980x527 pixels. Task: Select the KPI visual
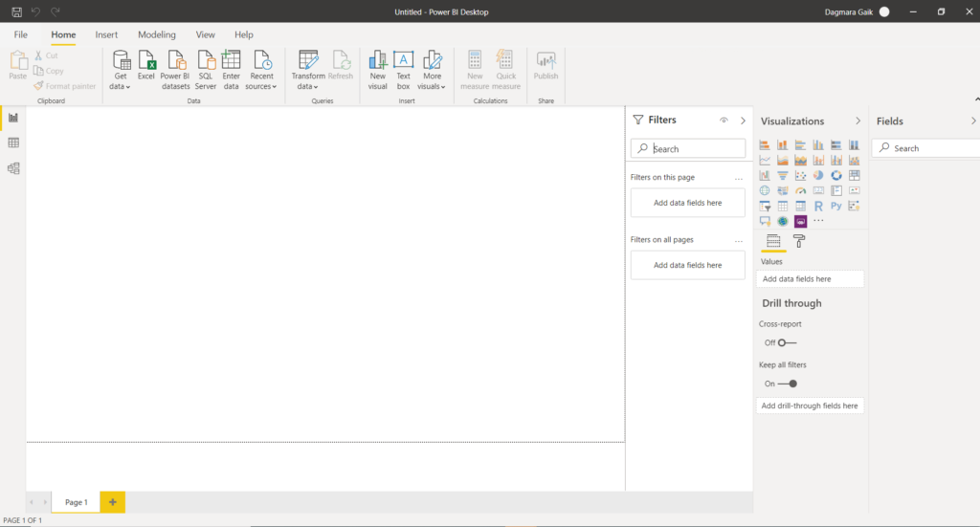point(855,190)
